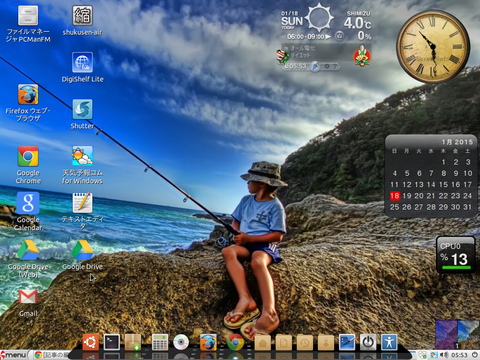Viewport: 480px width, 360px height.
Task: Open the documents folder icon in the dock
Action: (x=284, y=342)
